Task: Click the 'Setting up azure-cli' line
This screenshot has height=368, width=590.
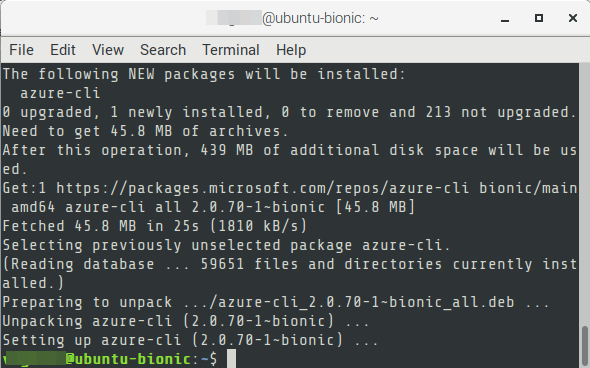Action: pyautogui.click(x=190, y=340)
